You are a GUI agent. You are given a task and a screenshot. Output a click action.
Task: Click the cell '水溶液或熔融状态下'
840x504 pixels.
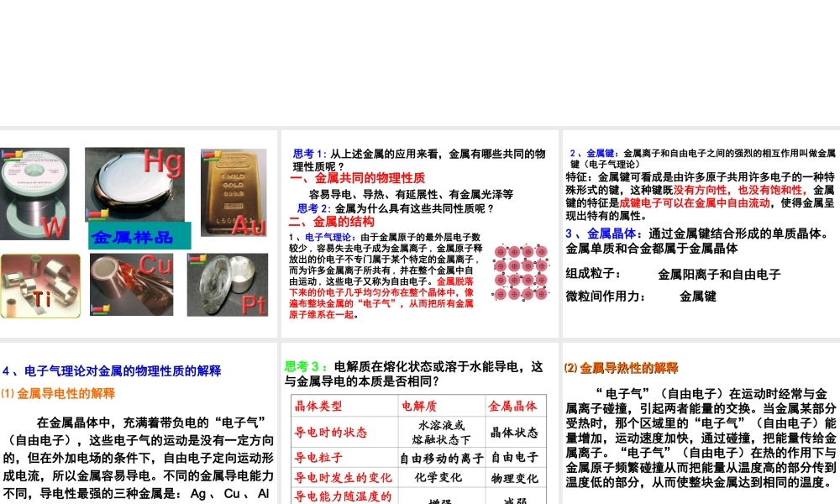point(442,433)
